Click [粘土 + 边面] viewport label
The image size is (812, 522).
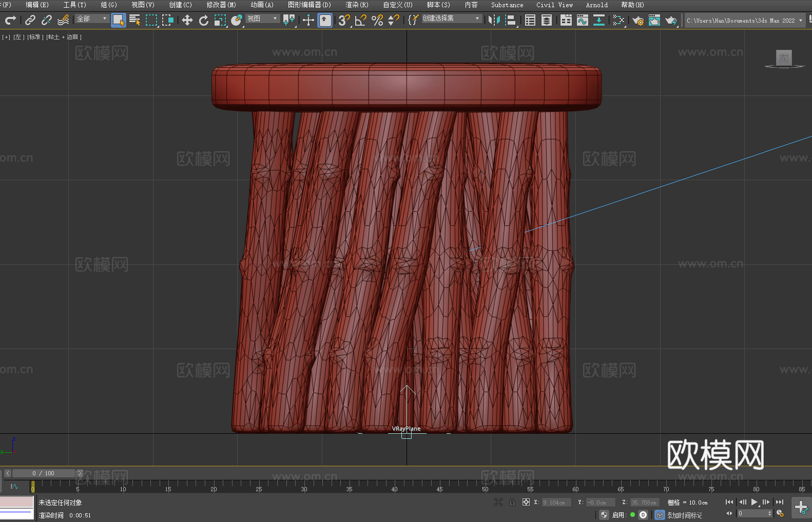tap(64, 37)
